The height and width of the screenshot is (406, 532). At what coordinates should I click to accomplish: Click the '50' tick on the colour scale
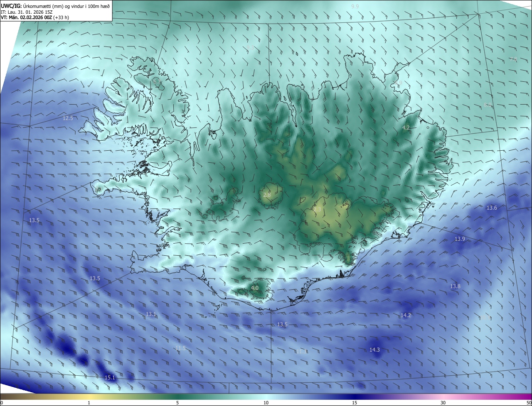coord(529,403)
